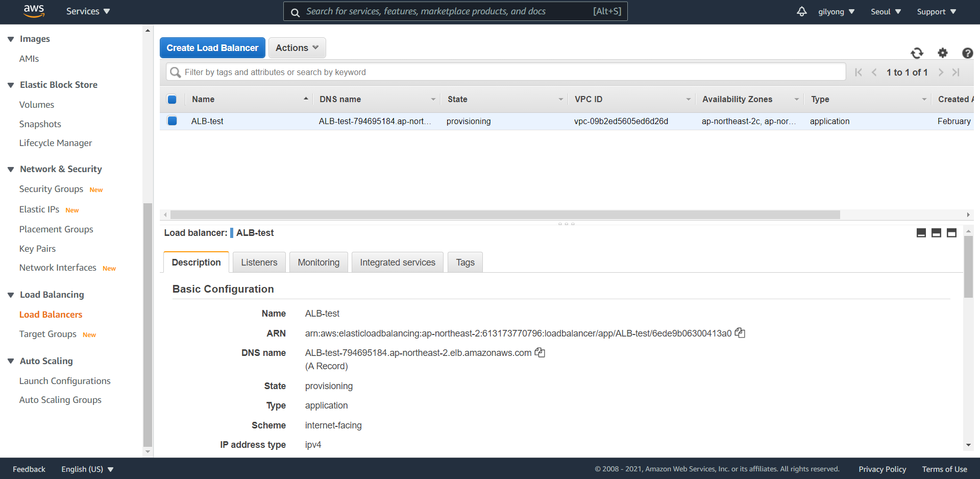Open Snapshots in the sidebar
980x479 pixels.
pyautogui.click(x=40, y=124)
